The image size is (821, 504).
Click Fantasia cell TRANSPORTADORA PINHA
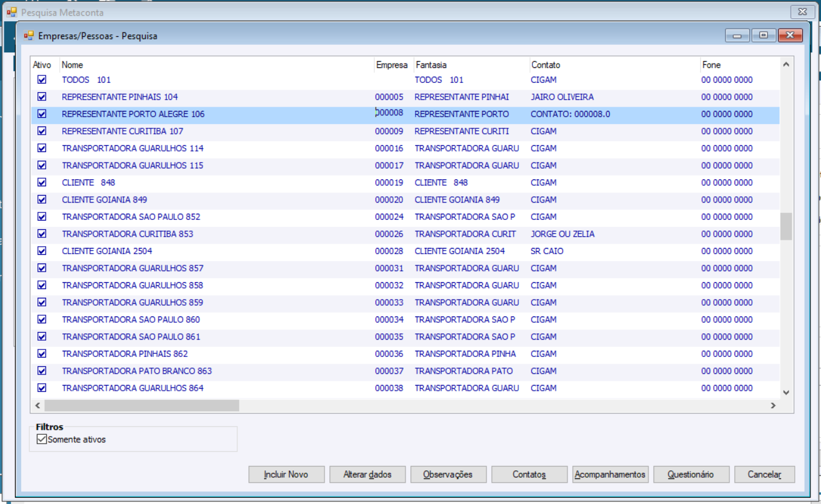[x=465, y=354]
